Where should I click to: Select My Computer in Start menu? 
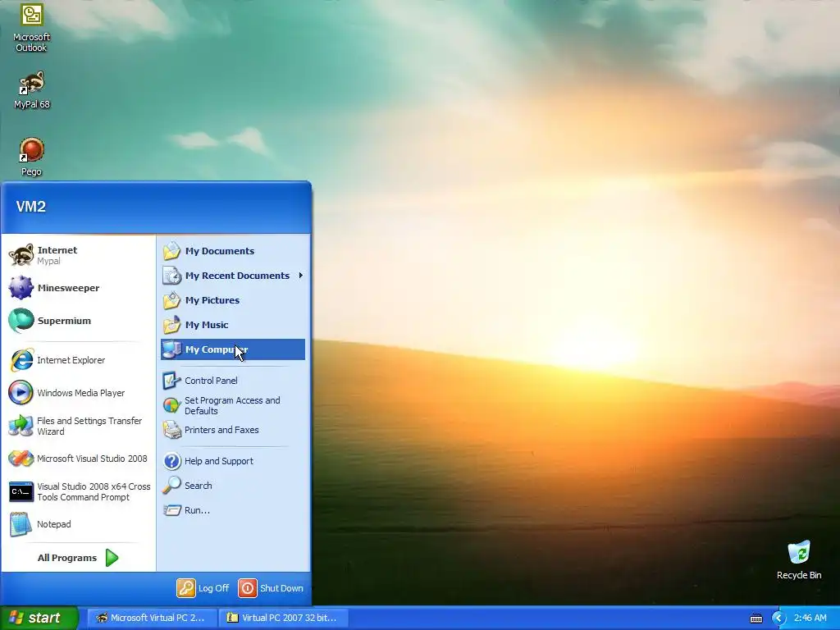tap(233, 349)
